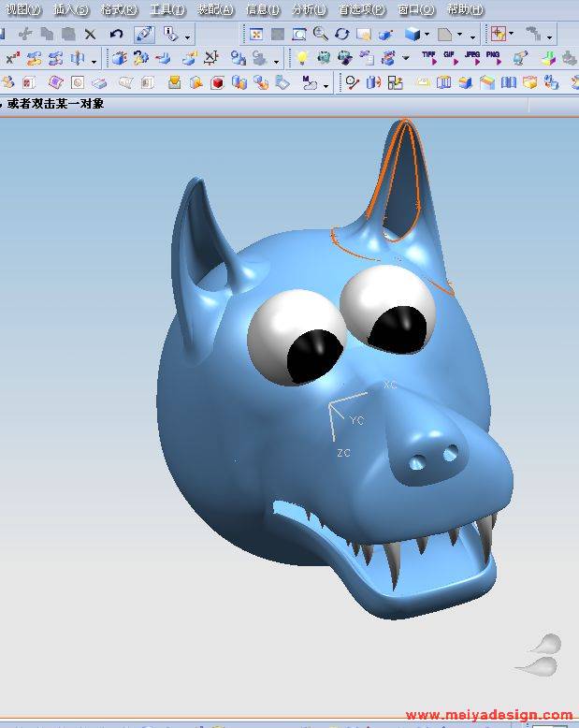
Task: Open the 视图(V) menu
Action: pyautogui.click(x=22, y=9)
